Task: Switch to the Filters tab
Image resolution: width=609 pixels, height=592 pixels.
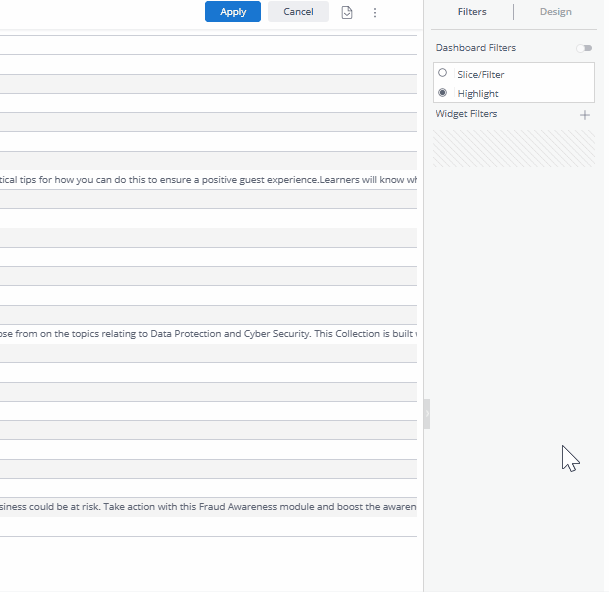Action: 472,12
